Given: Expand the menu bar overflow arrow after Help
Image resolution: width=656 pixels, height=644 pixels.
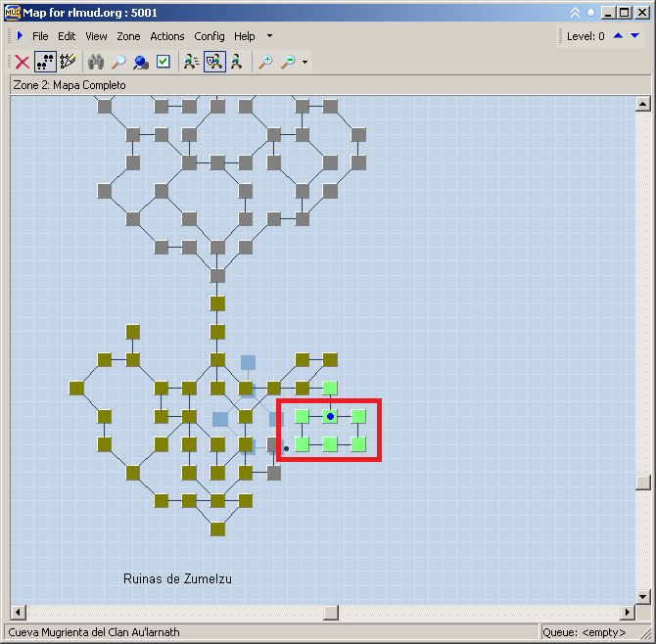Looking at the screenshot, I should coord(269,36).
